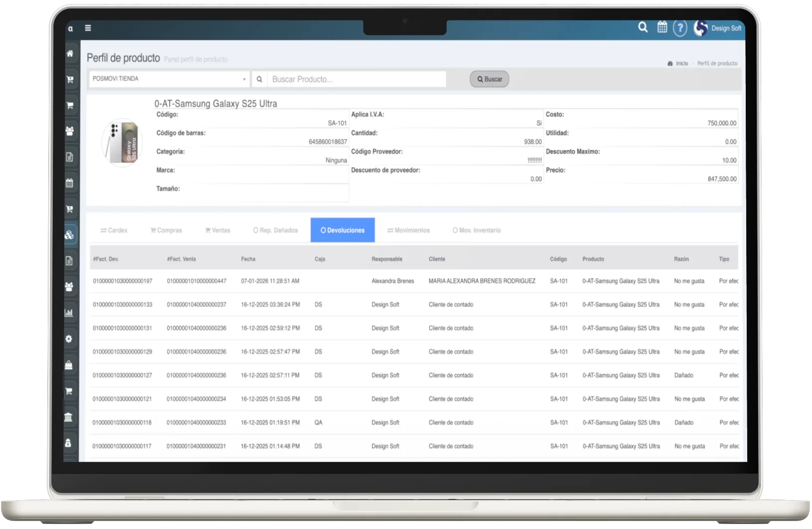
Task: Select the Mov. Inventario tab
Action: 476,230
